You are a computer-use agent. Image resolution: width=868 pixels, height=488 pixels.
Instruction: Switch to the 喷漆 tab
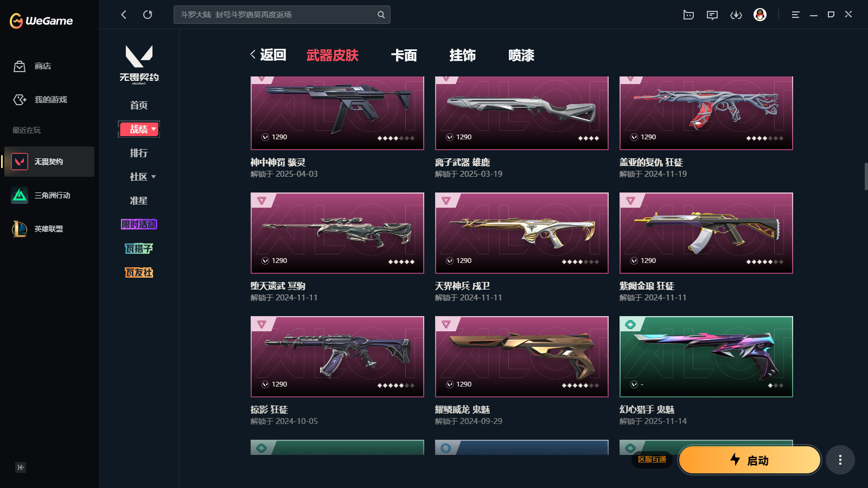[521, 55]
